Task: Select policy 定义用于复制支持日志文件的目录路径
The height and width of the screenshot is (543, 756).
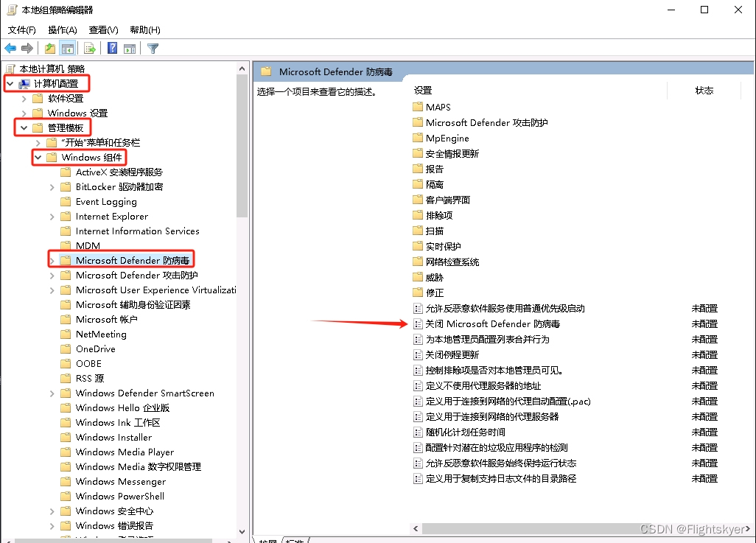Action: click(x=501, y=479)
